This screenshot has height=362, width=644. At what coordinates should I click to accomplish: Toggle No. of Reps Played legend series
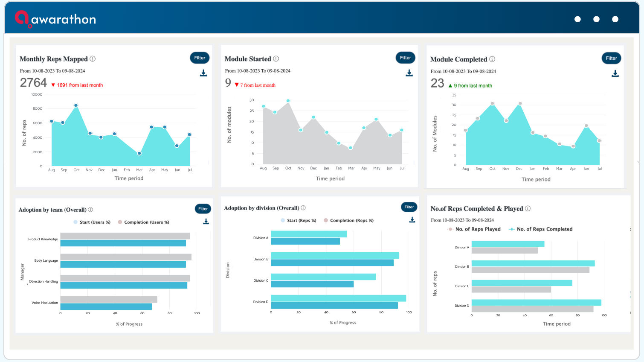[x=474, y=229]
